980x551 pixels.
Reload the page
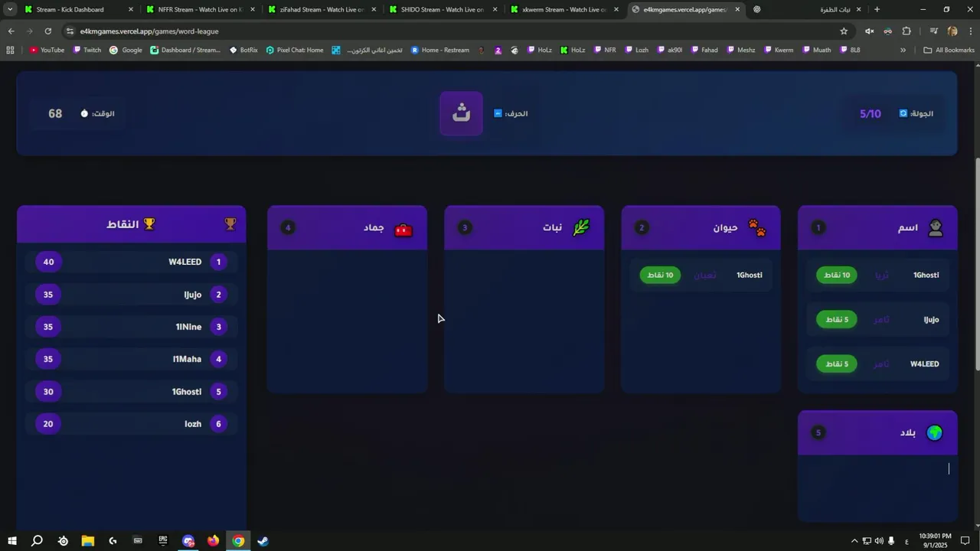click(48, 31)
